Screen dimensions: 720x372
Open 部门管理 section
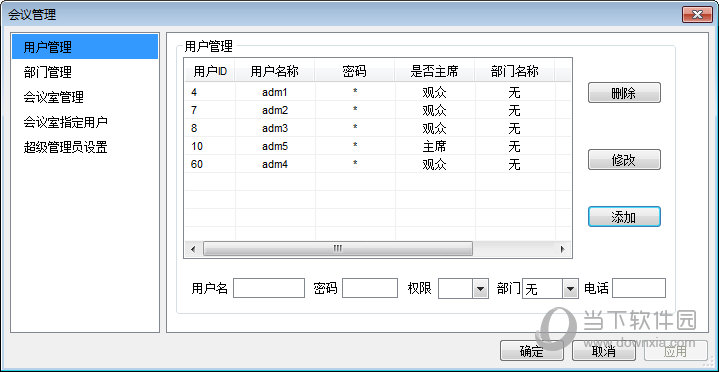click(85, 72)
